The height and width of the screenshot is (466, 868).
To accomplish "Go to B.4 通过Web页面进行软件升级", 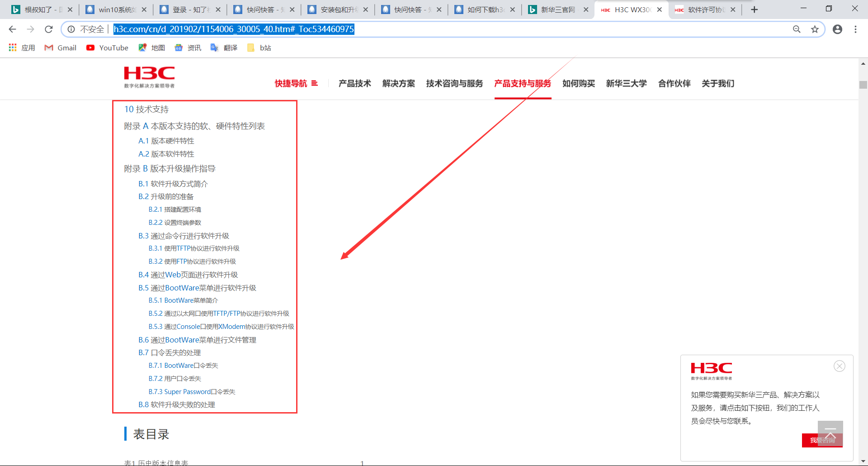I will [x=188, y=275].
